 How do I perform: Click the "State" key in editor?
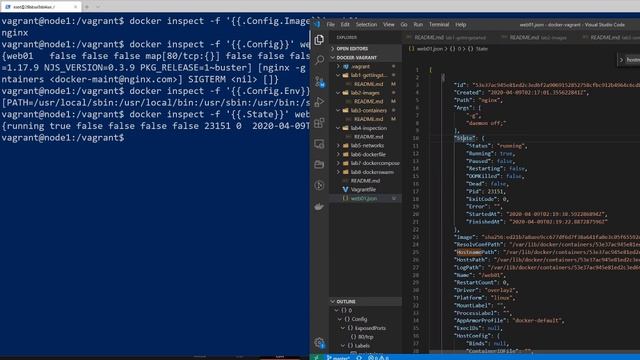[x=464, y=138]
